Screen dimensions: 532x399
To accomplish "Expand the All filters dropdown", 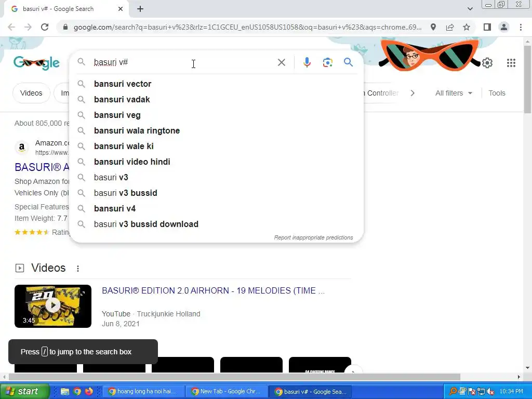I will point(454,93).
